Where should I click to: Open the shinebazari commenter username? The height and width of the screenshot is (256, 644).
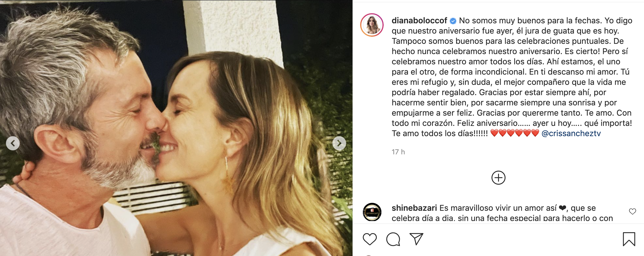point(414,208)
